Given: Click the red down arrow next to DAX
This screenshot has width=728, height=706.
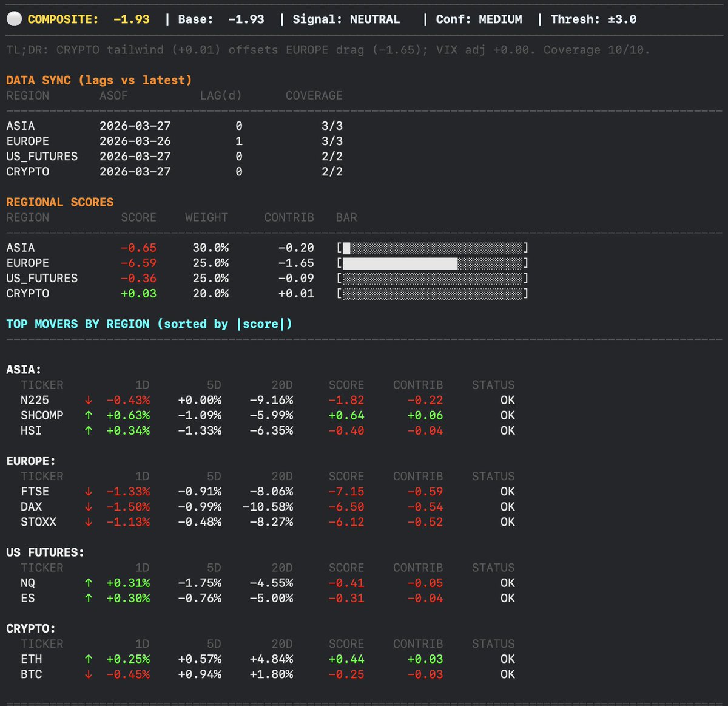Looking at the screenshot, I should pos(89,507).
